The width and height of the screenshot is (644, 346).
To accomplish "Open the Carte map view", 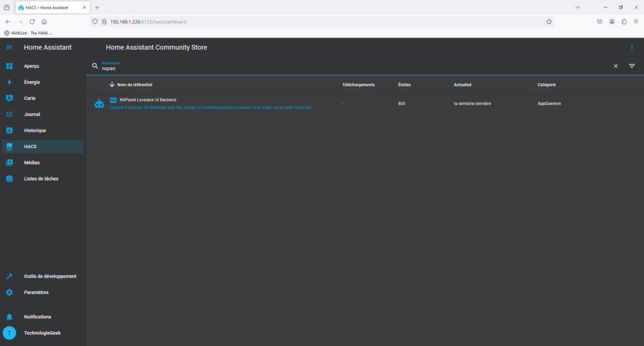I will 43,98.
